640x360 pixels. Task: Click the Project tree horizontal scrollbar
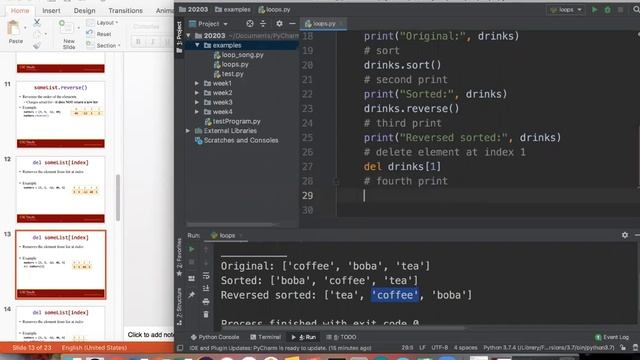(231, 224)
